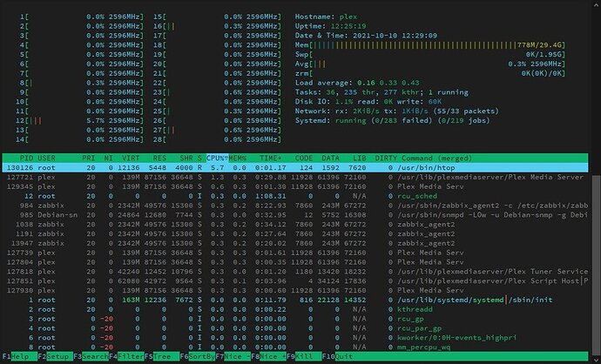Click the Command (merged) column header
Image resolution: width=601 pixels, height=364 pixels.
coord(437,158)
